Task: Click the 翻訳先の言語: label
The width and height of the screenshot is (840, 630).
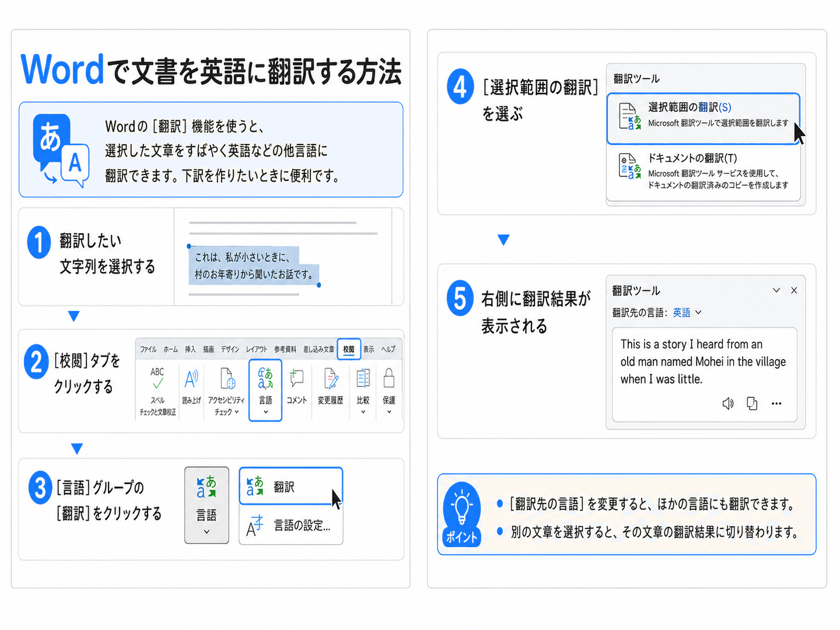Action: point(640,313)
